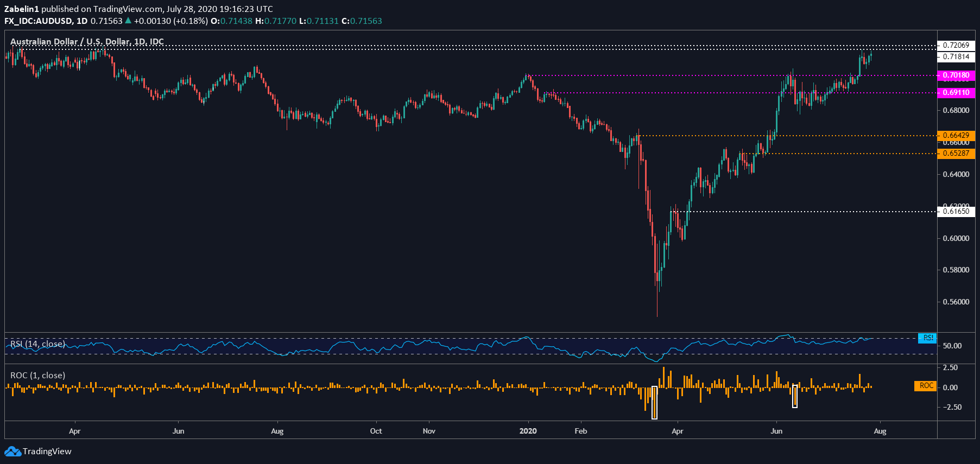
Task: Click the Nov time axis label
Action: pos(429,431)
